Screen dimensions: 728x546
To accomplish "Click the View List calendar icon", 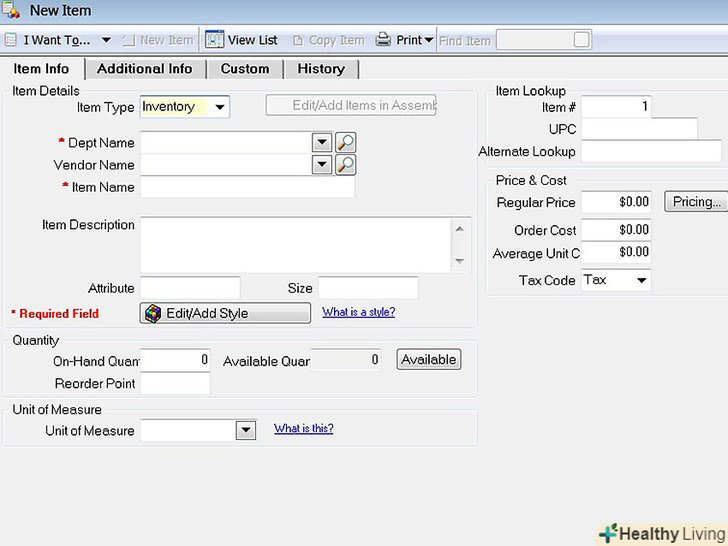I will 214,40.
